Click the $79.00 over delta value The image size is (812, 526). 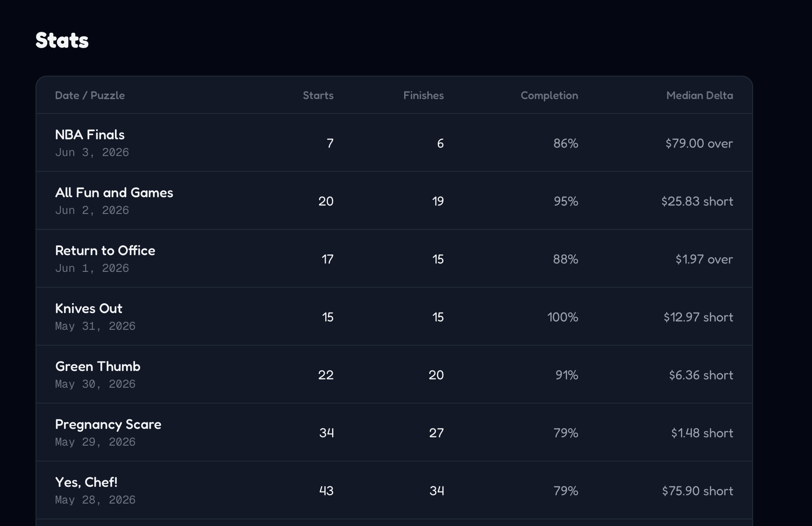point(699,143)
